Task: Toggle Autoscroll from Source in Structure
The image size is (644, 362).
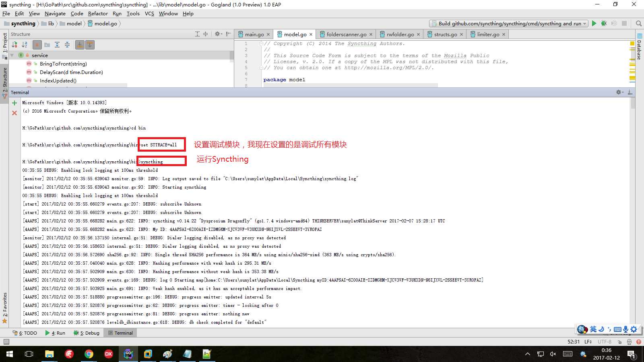Action: click(x=90, y=45)
